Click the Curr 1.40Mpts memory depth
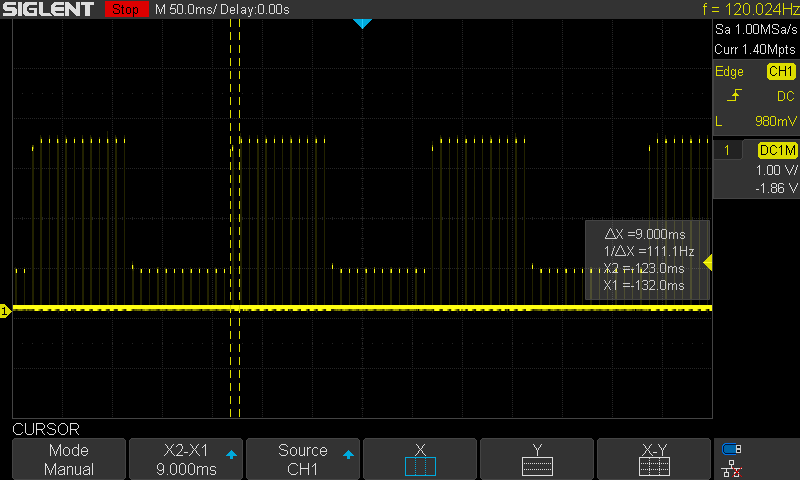This screenshot has height=480, width=800. (755, 49)
